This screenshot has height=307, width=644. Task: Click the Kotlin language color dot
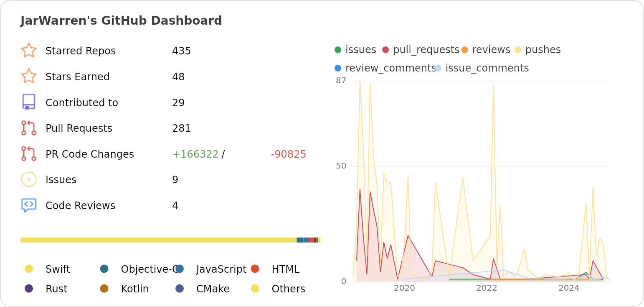pyautogui.click(x=104, y=288)
